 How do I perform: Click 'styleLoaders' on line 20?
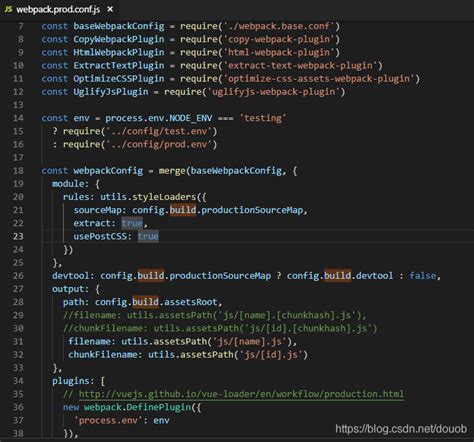point(164,197)
